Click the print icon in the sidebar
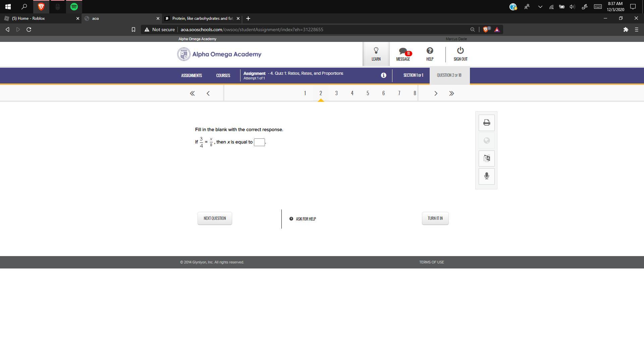The width and height of the screenshot is (644, 362). pyautogui.click(x=486, y=123)
